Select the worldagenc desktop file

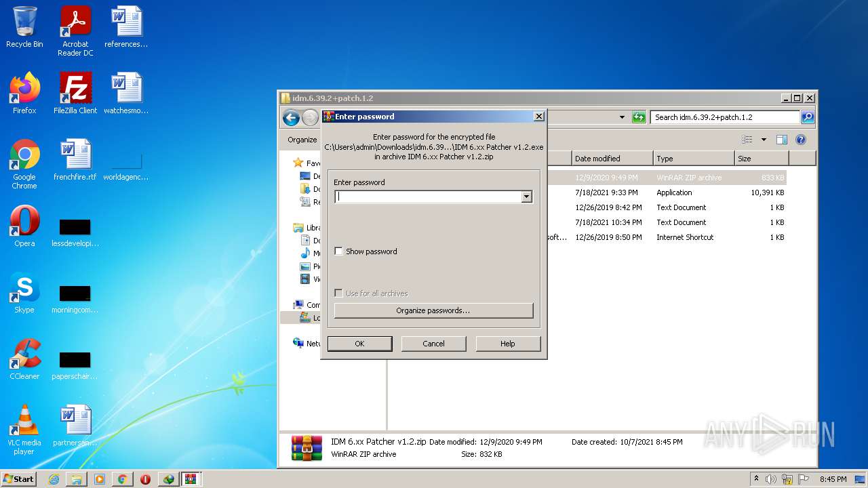click(126, 167)
